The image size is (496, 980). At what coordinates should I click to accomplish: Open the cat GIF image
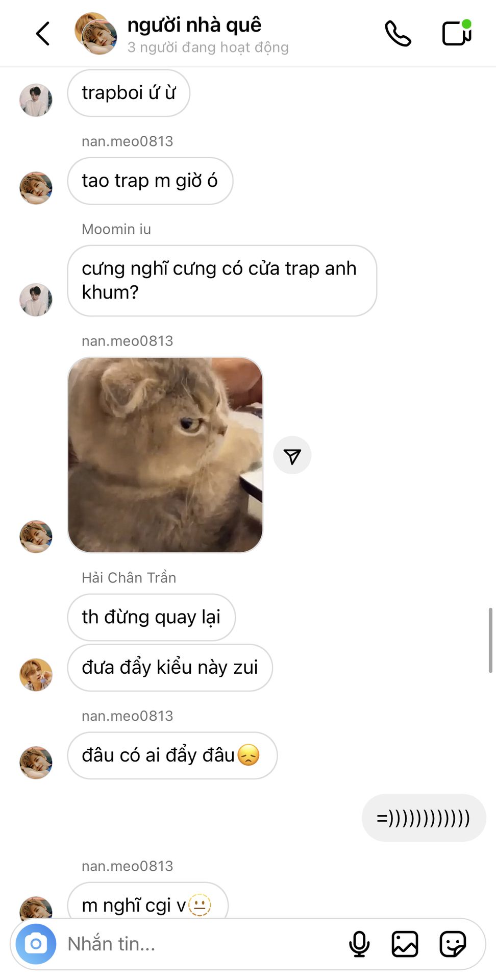point(165,455)
